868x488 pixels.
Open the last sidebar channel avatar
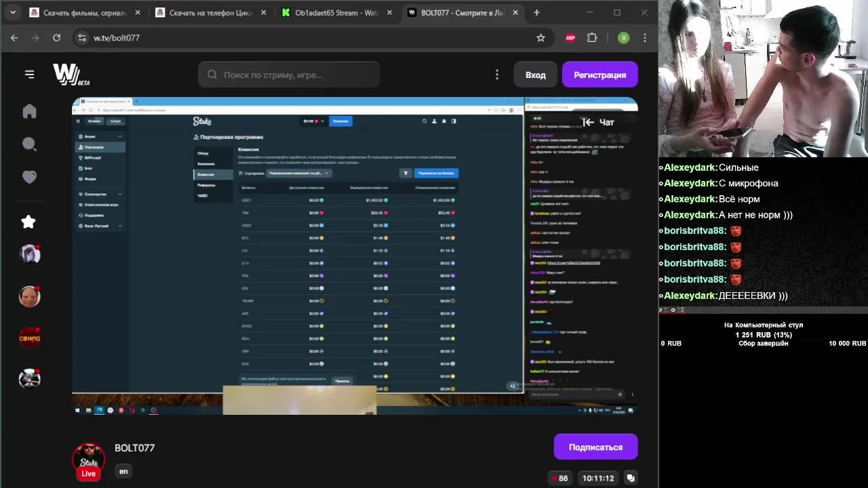[x=29, y=379]
